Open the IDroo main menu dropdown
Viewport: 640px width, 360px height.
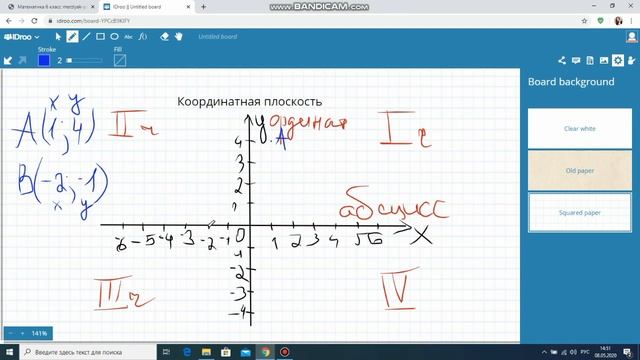point(21,37)
